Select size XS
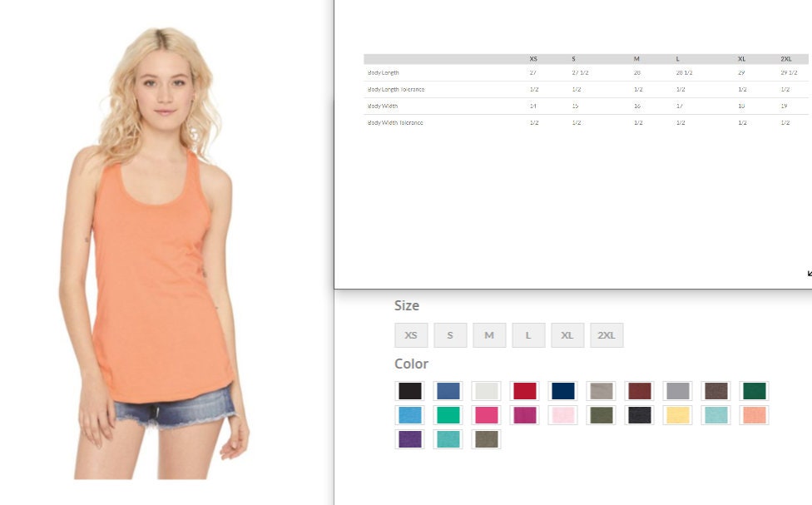812x505 pixels. 410,335
